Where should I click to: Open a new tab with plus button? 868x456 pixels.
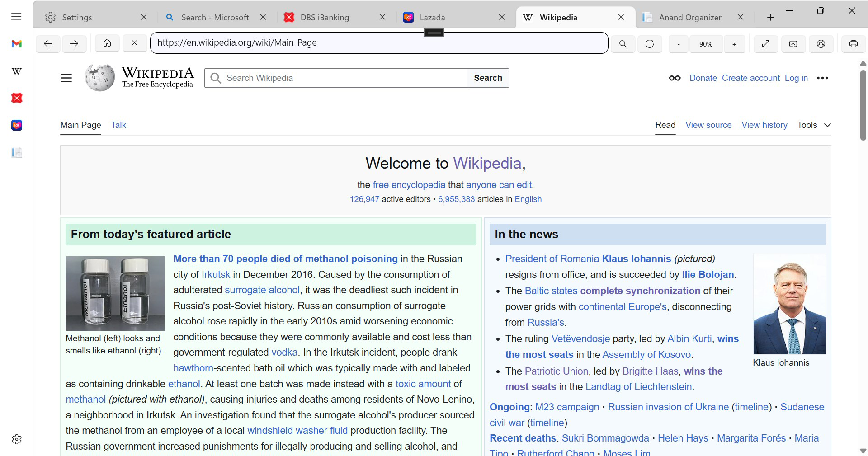coord(771,18)
